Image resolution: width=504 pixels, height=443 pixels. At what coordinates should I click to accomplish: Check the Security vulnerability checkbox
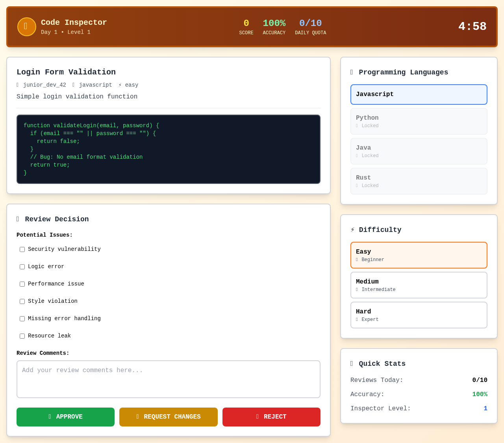pyautogui.click(x=22, y=249)
